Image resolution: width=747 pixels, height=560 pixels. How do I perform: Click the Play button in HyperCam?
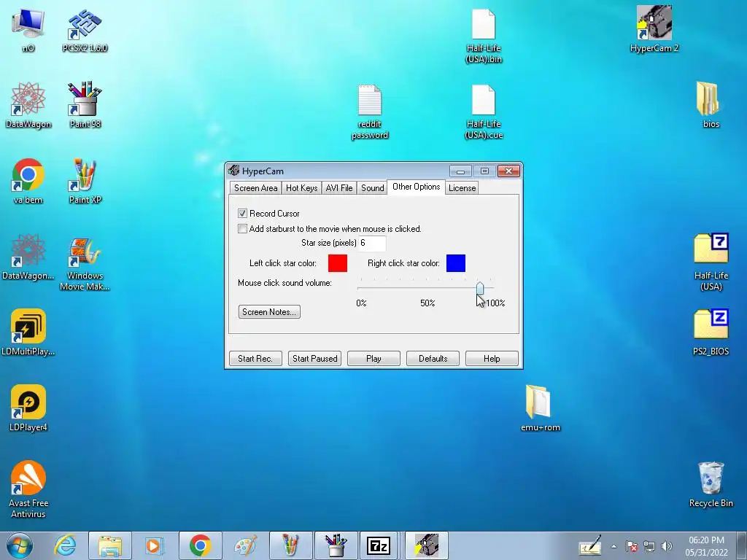[x=373, y=359]
